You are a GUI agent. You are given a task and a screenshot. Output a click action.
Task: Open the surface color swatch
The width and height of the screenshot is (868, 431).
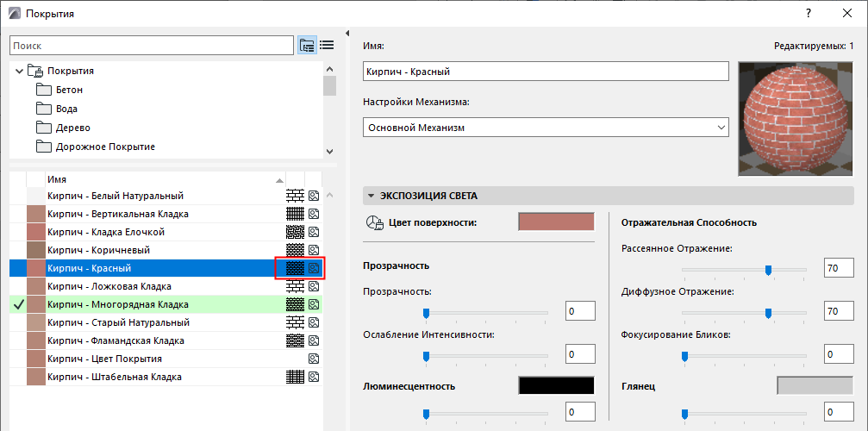(556, 222)
